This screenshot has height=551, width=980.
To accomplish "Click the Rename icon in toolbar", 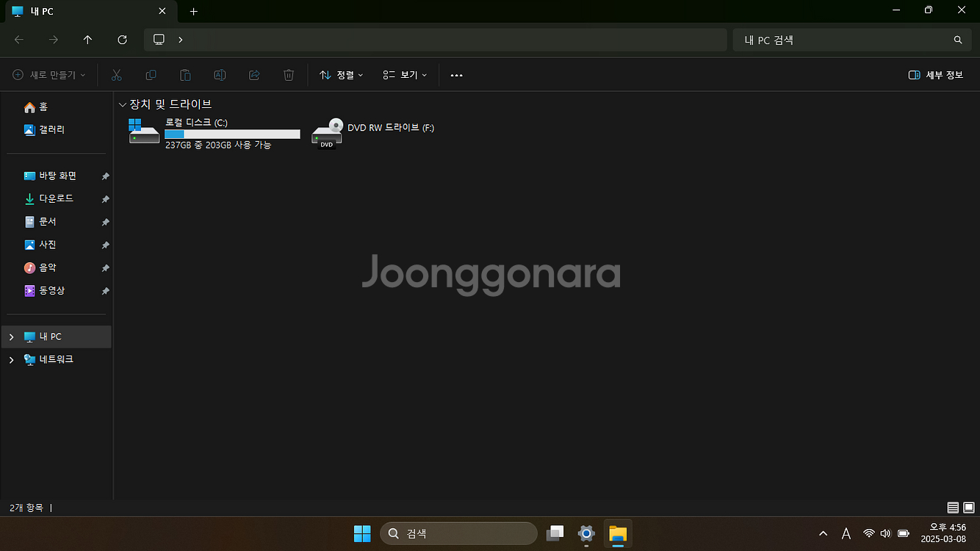I will [220, 75].
